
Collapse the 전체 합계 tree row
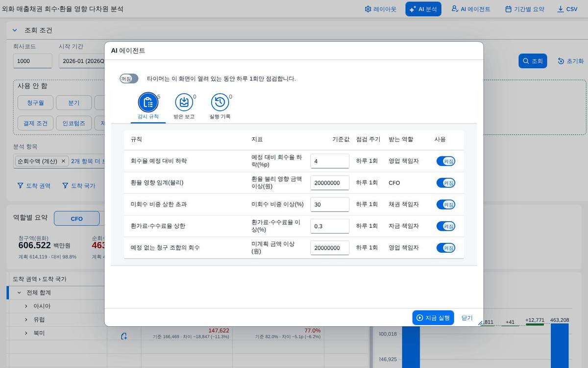[19, 292]
